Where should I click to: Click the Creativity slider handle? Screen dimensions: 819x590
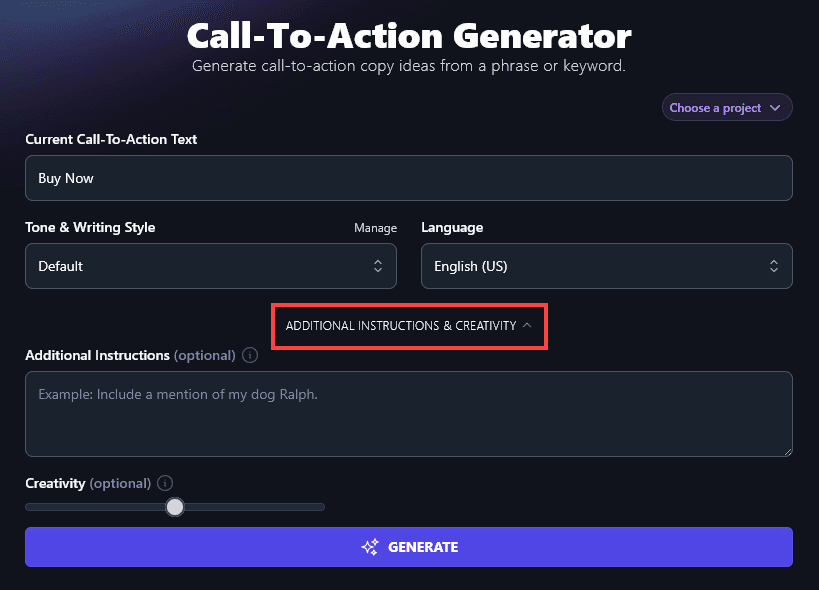pyautogui.click(x=175, y=507)
